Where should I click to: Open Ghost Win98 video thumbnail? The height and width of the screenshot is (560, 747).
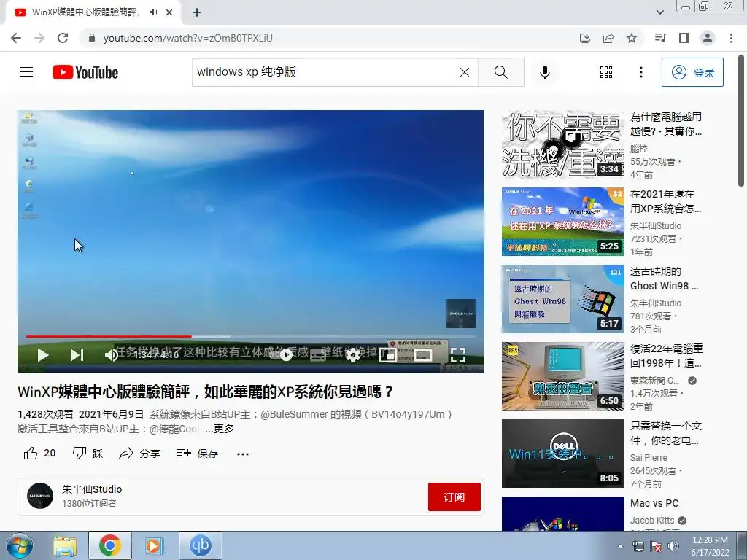(x=562, y=299)
